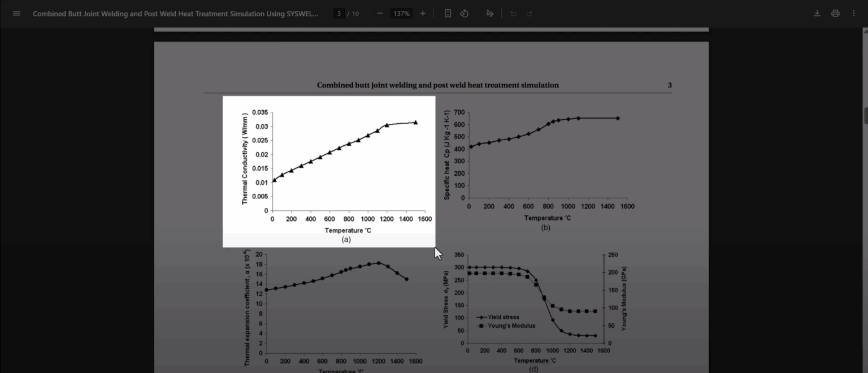This screenshot has height=373, width=868.
Task: Undo the last annotation
Action: (x=514, y=13)
